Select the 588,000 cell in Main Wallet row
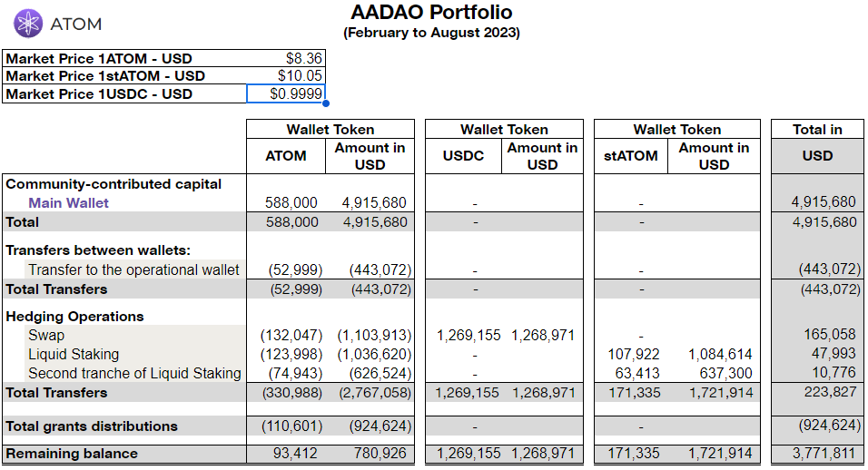 [291, 203]
